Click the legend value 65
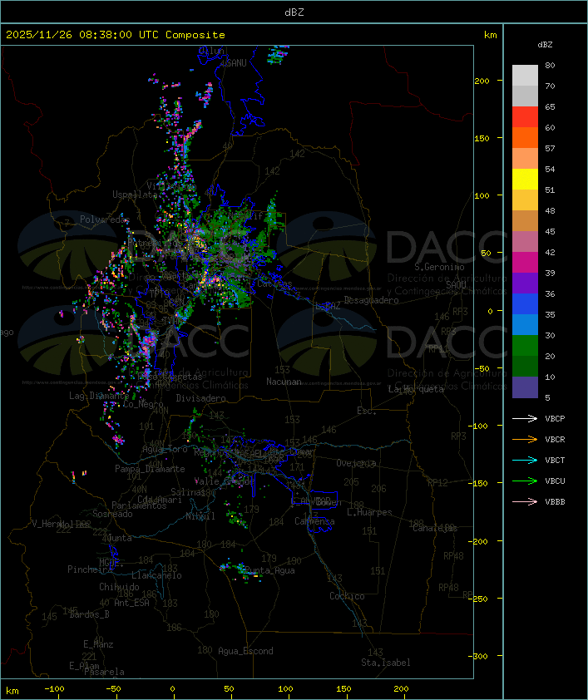This screenshot has width=588, height=700. pos(550,106)
